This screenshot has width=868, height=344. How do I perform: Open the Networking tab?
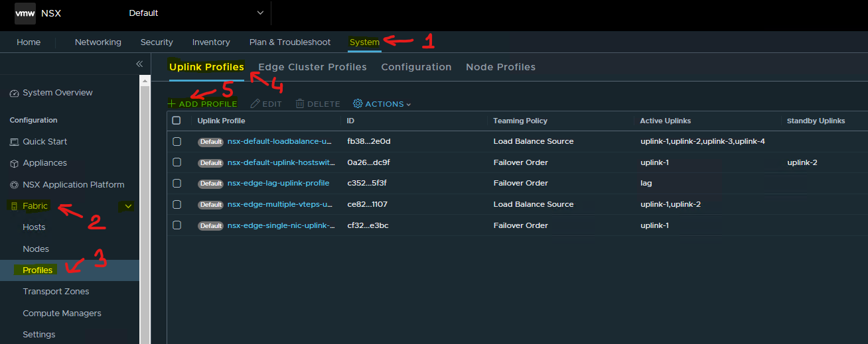(98, 42)
